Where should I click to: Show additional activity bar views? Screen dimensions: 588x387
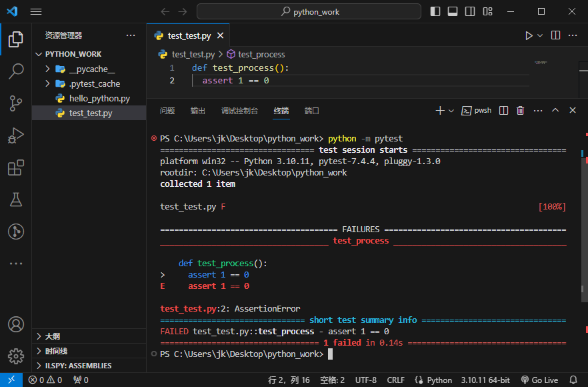[x=16, y=264]
